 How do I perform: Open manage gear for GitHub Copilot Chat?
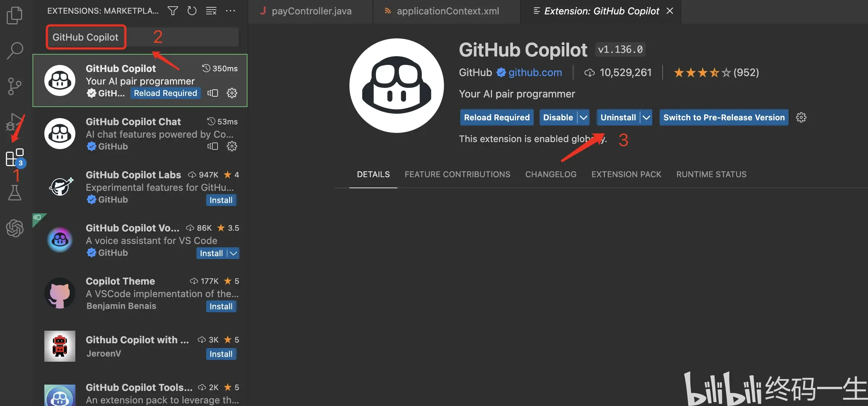[x=232, y=146]
